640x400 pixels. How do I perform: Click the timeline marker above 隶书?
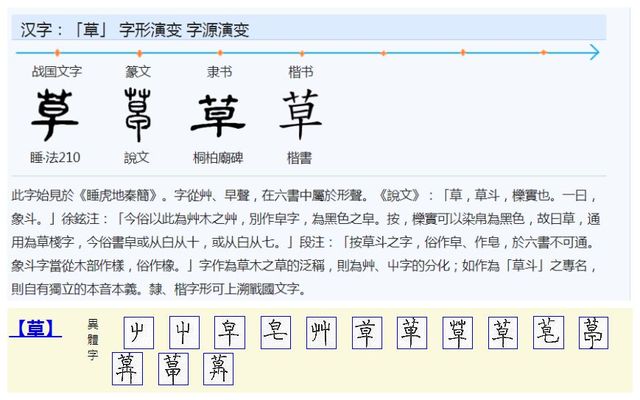point(219,52)
